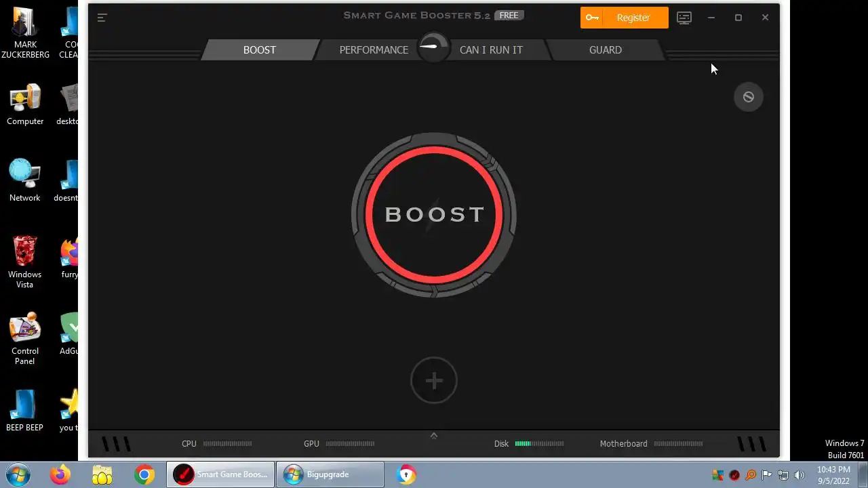
Task: Switch to the Bigupgrade taskbar window
Action: [330, 474]
